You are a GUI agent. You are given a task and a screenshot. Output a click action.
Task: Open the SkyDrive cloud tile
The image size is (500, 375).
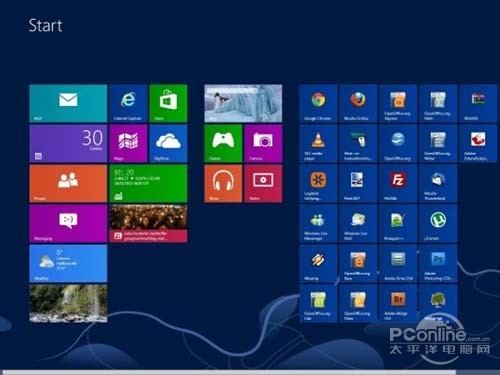(x=168, y=143)
